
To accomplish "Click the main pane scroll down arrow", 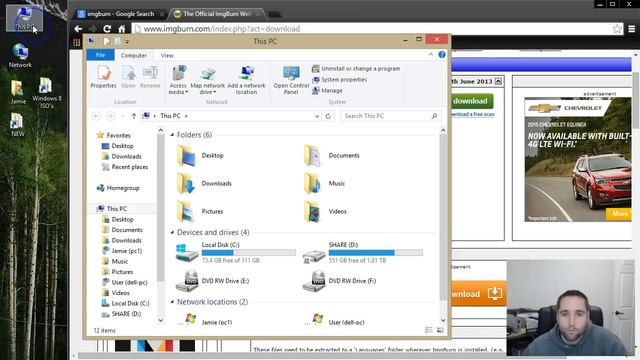I will pyautogui.click(x=443, y=321).
